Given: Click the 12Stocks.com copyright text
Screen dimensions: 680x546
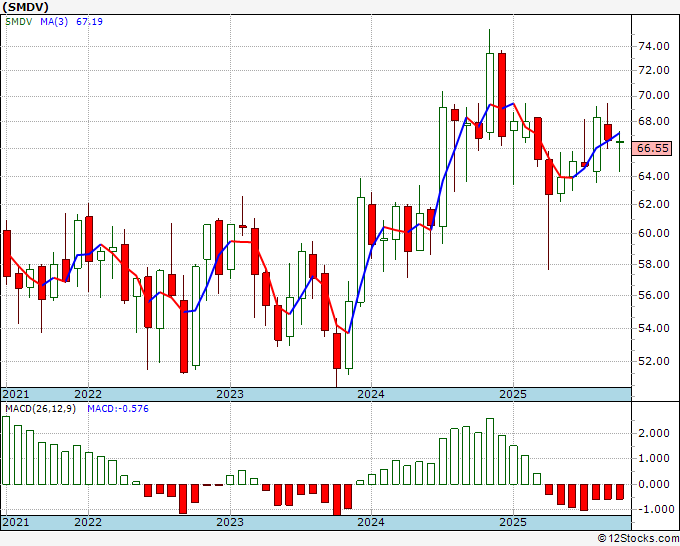Looking at the screenshot, I should point(638,539).
